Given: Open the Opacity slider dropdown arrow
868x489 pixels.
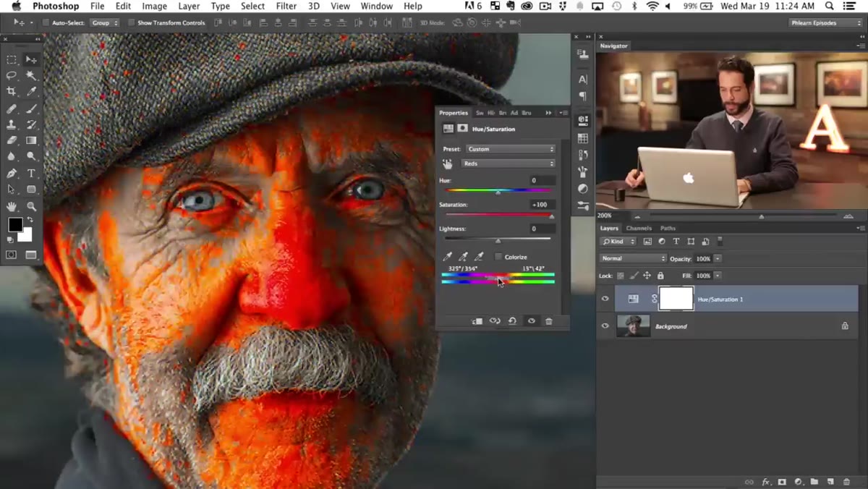Looking at the screenshot, I should 718,258.
